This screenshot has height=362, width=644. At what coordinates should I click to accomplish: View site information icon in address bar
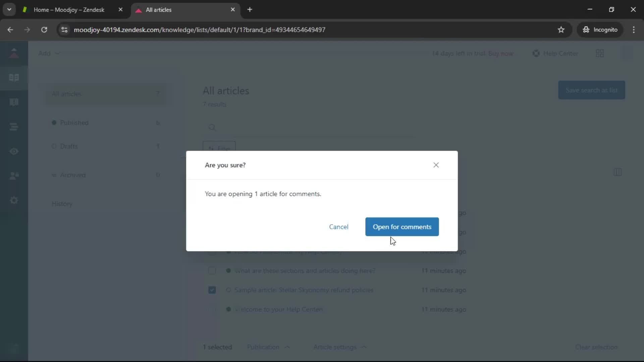tap(64, 29)
